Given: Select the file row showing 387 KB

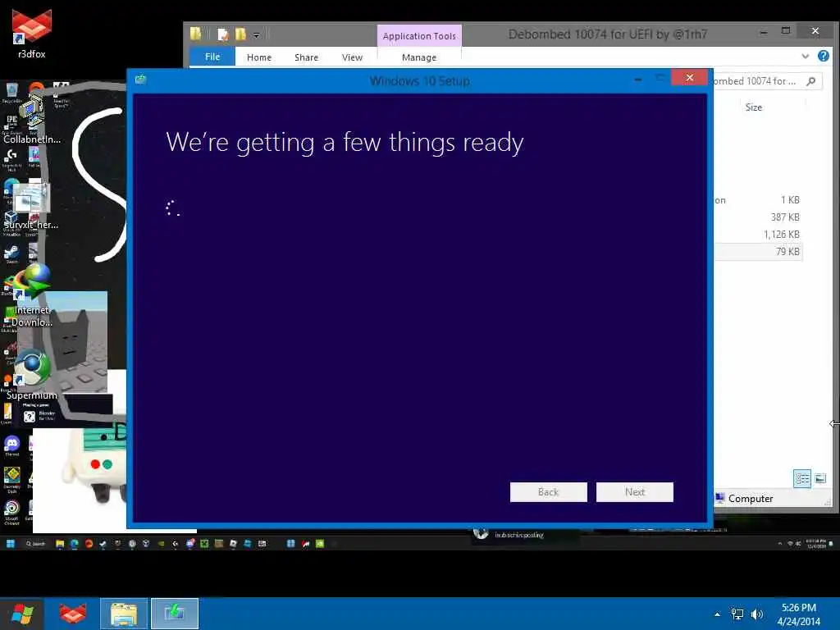Looking at the screenshot, I should (758, 217).
